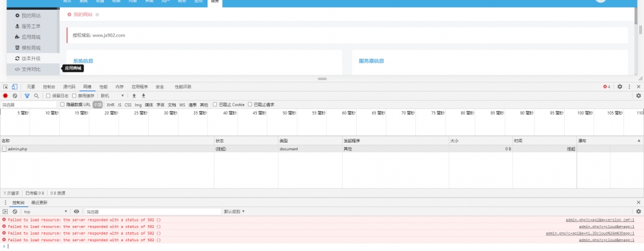
Task: Stop the red network recording button
Action: (x=5, y=95)
